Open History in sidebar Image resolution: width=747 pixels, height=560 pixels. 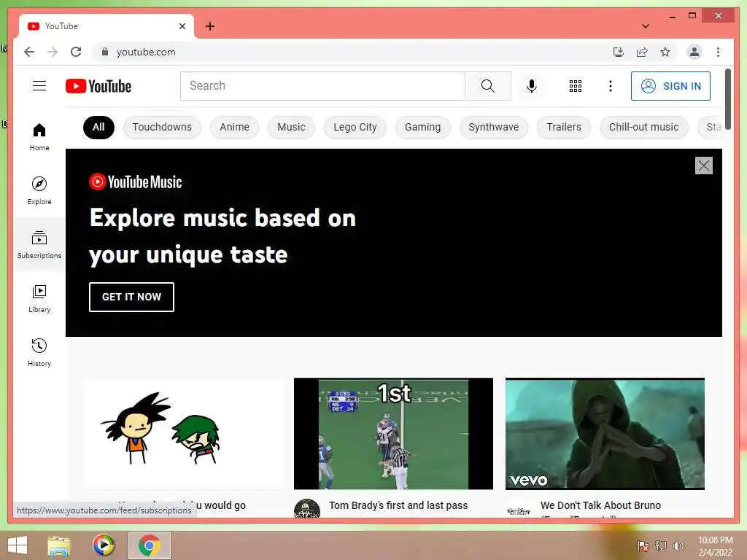point(39,353)
